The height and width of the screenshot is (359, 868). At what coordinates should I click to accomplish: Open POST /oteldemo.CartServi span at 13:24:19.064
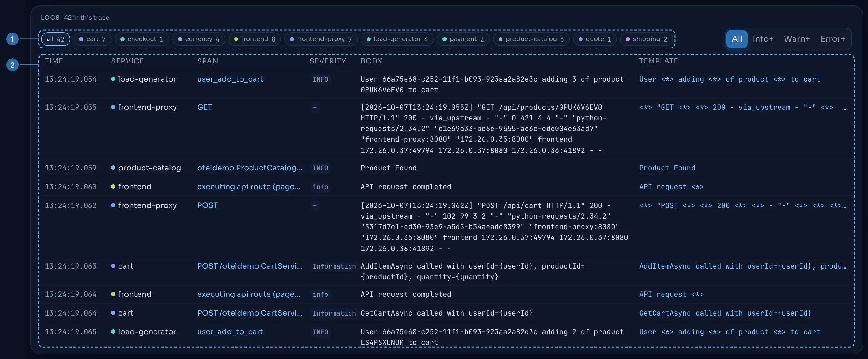(x=250, y=313)
